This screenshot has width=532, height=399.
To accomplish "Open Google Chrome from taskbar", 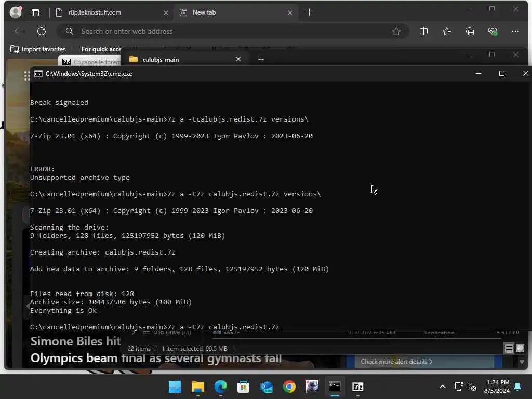I will click(x=289, y=387).
